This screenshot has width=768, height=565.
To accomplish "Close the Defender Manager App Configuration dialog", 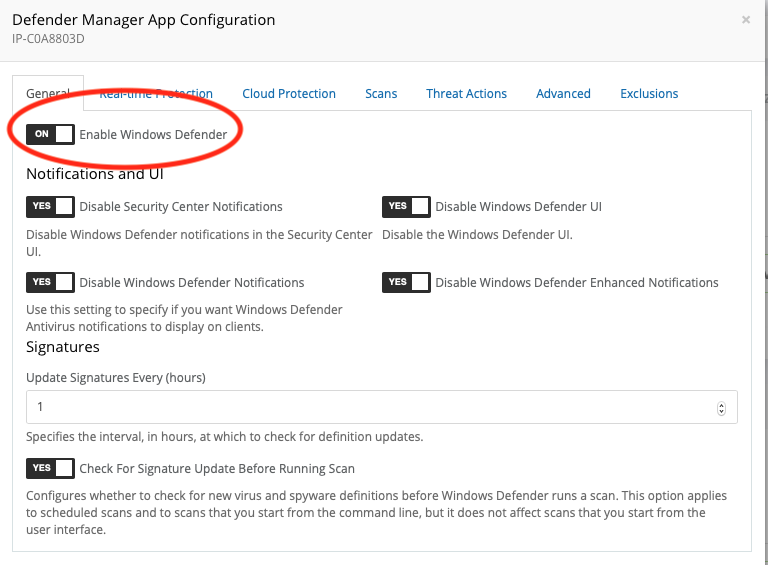I will [x=746, y=20].
